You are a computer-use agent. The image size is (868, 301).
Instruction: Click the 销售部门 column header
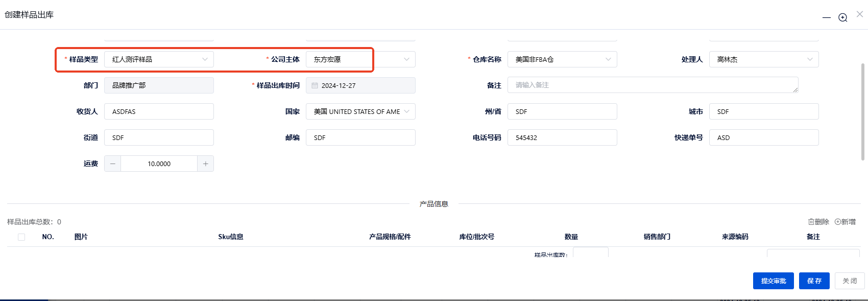point(657,237)
